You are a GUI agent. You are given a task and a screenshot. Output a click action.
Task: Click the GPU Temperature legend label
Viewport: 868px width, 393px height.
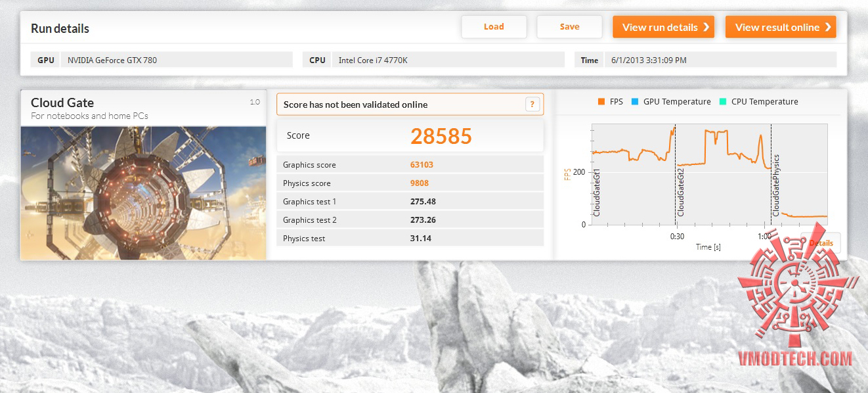coord(677,102)
